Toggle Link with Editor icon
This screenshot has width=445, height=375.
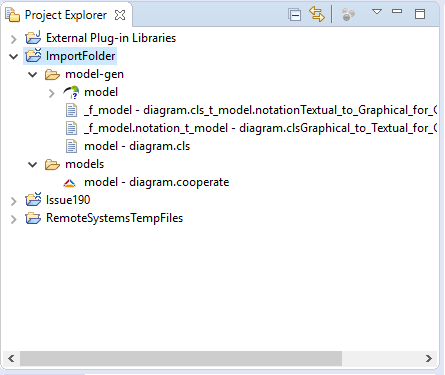point(317,14)
